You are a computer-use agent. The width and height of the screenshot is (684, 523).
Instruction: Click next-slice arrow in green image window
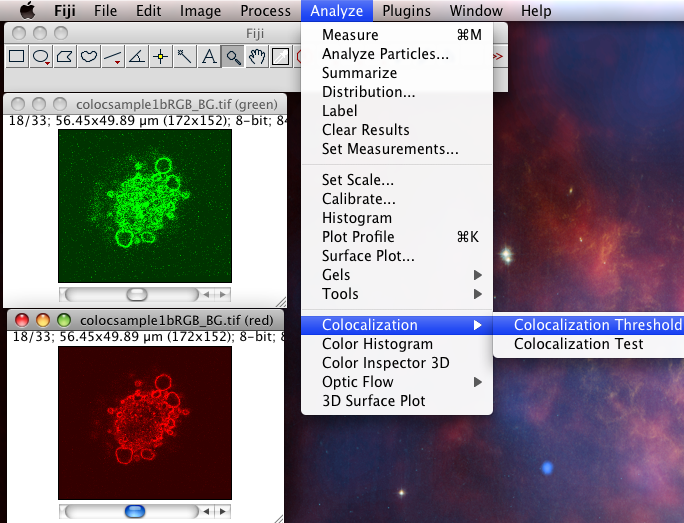[223, 295]
